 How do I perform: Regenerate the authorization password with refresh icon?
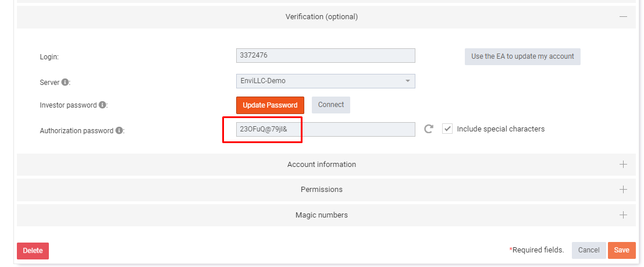(x=429, y=129)
